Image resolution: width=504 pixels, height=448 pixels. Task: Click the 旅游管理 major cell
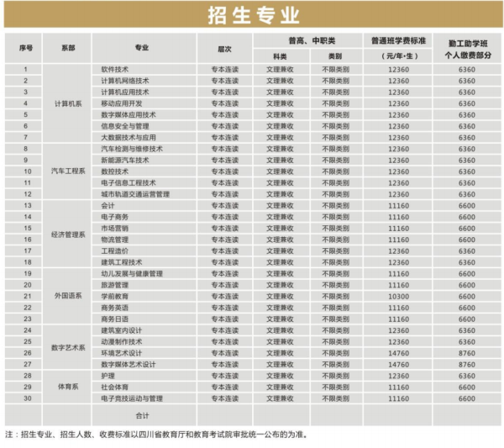[x=144, y=285]
